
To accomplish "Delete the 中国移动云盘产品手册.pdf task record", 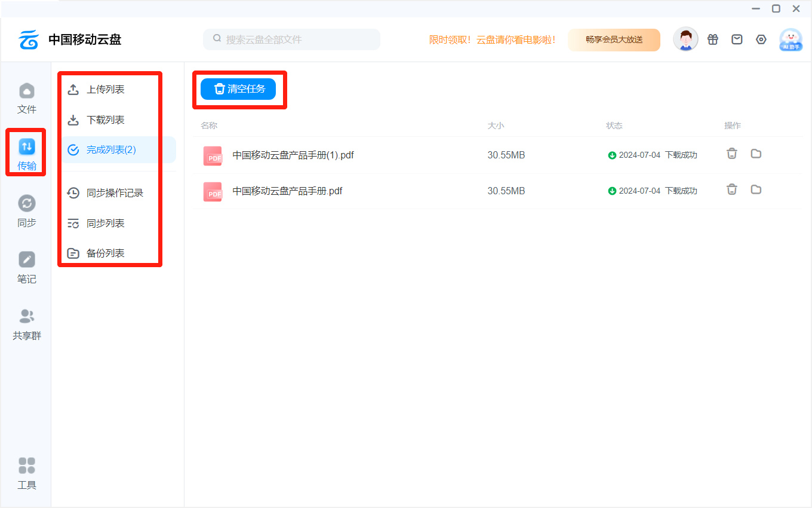I will tap(732, 189).
